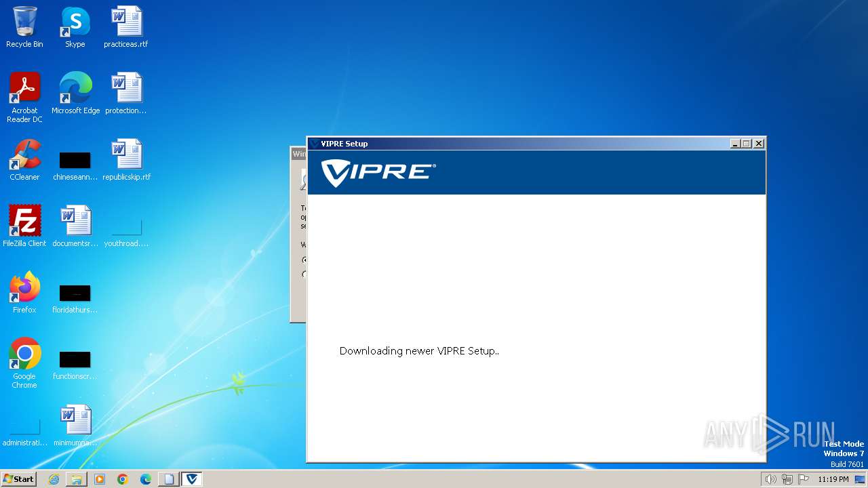This screenshot has width=868, height=488.
Task: Select the chineseann file icon
Action: (x=75, y=167)
